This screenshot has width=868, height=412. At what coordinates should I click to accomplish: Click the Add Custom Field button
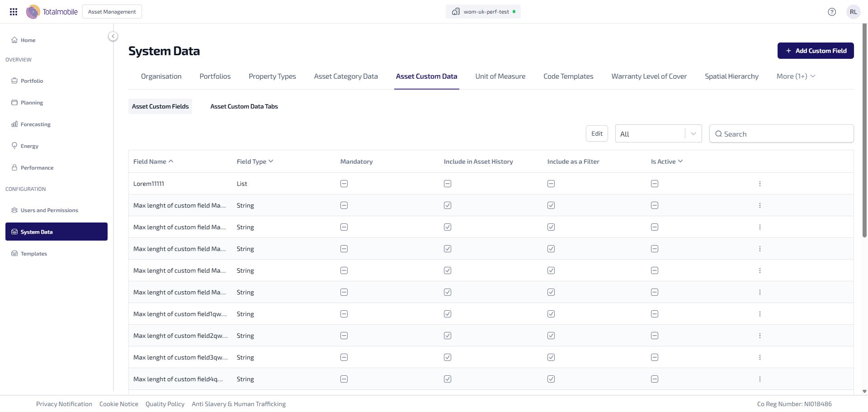(815, 51)
